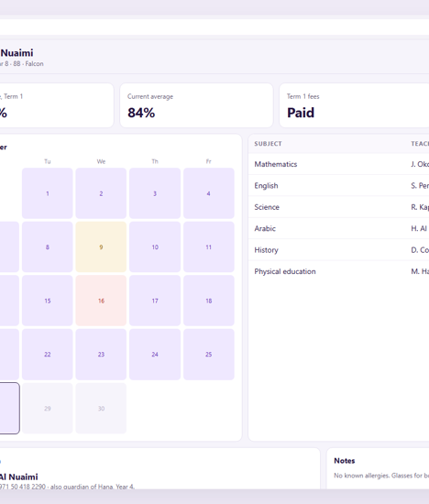Click the Arabic subject row
429x504 pixels.
tap(338, 228)
